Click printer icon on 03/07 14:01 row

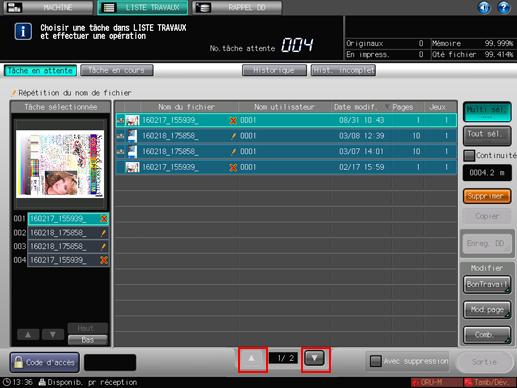(x=120, y=151)
